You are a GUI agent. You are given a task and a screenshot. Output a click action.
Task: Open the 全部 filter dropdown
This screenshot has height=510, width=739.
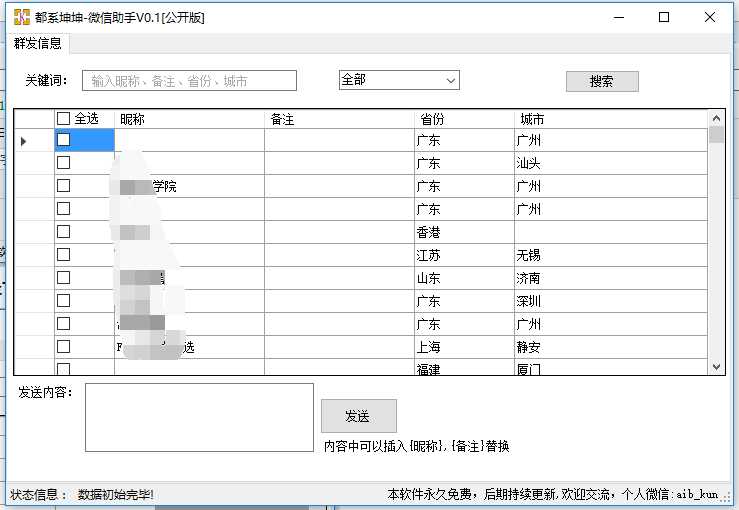pos(398,80)
